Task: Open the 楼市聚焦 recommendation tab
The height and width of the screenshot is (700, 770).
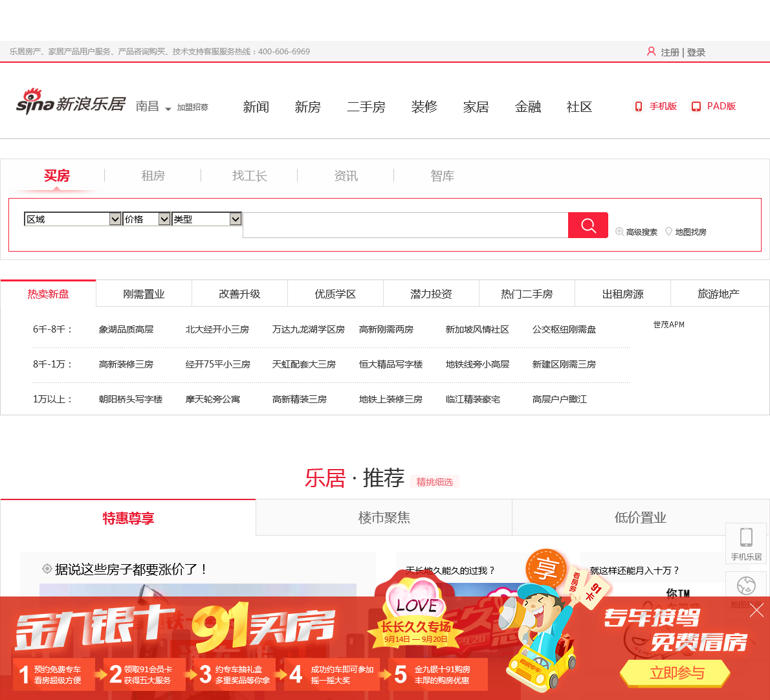Action: [384, 518]
